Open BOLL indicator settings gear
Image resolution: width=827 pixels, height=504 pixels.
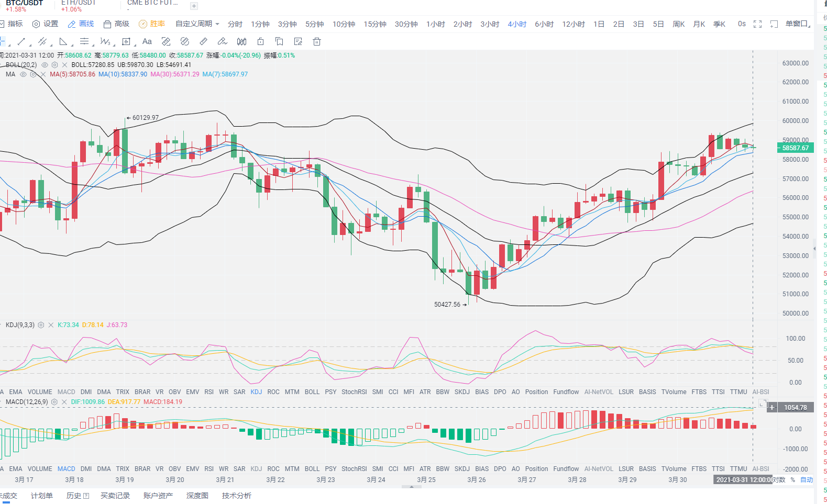pyautogui.click(x=54, y=65)
